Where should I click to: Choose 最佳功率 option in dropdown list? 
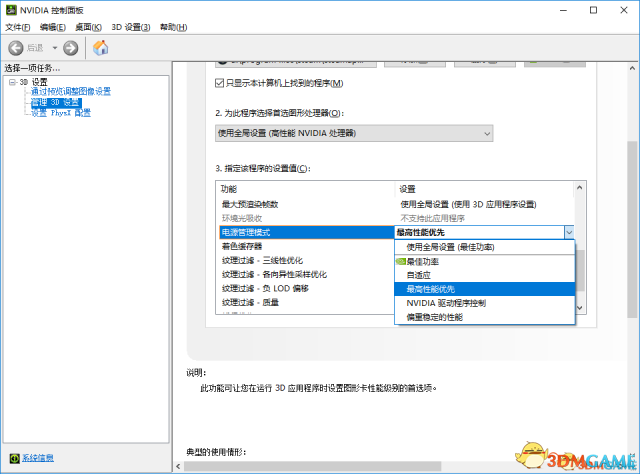pyautogui.click(x=422, y=260)
